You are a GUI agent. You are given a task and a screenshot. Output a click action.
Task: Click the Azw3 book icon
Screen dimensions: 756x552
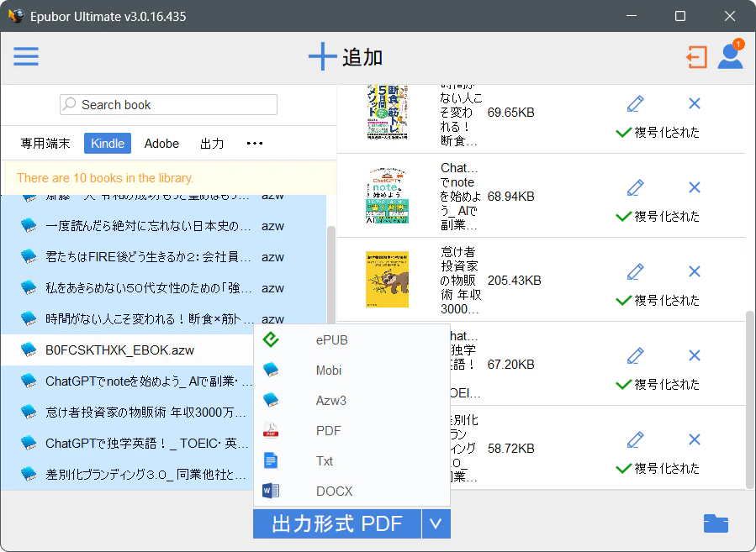coord(271,400)
